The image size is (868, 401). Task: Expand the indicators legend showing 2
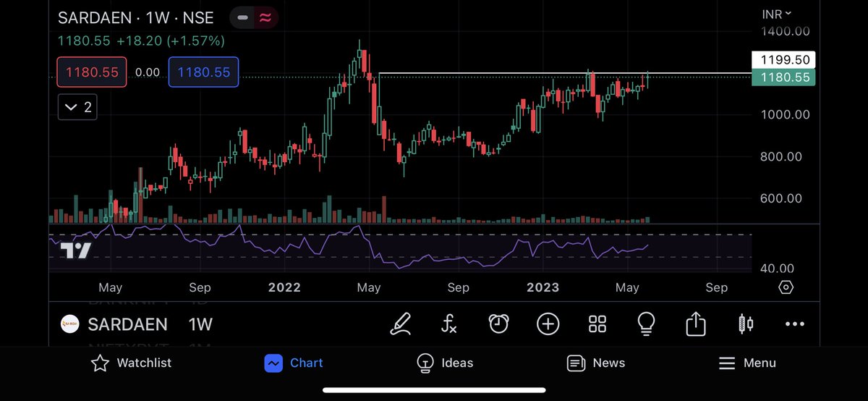tap(77, 107)
